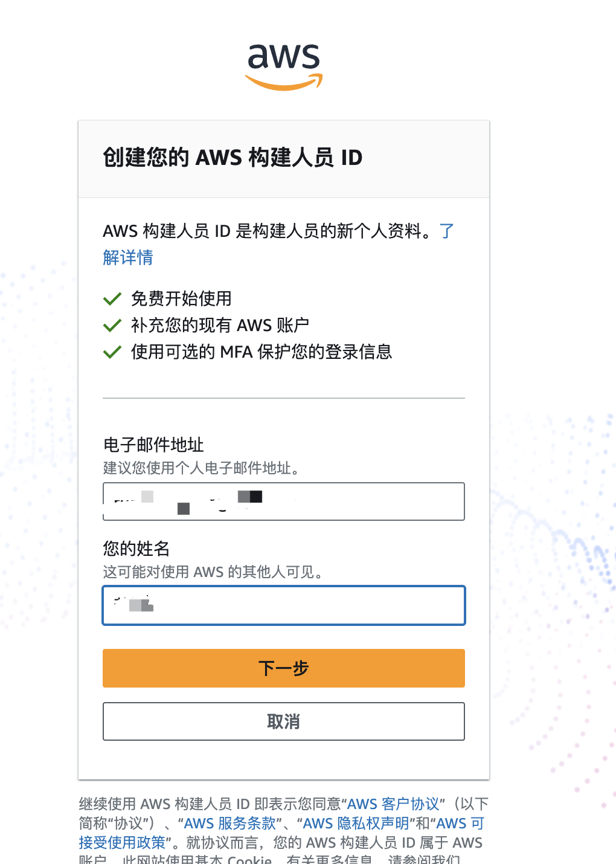Open the AWS 服务条款 terms link

[233, 823]
